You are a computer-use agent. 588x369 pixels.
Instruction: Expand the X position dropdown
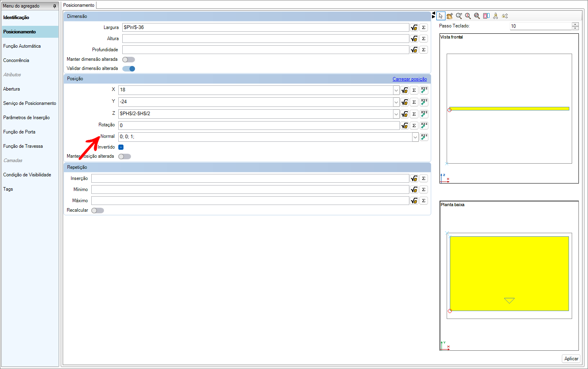(x=396, y=90)
